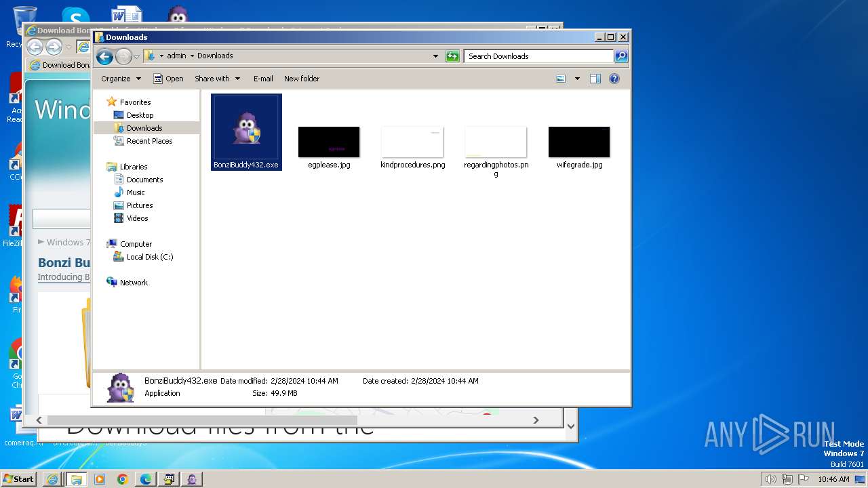The height and width of the screenshot is (488, 868).
Task: Select Desktop under Favorites
Action: coord(140,115)
